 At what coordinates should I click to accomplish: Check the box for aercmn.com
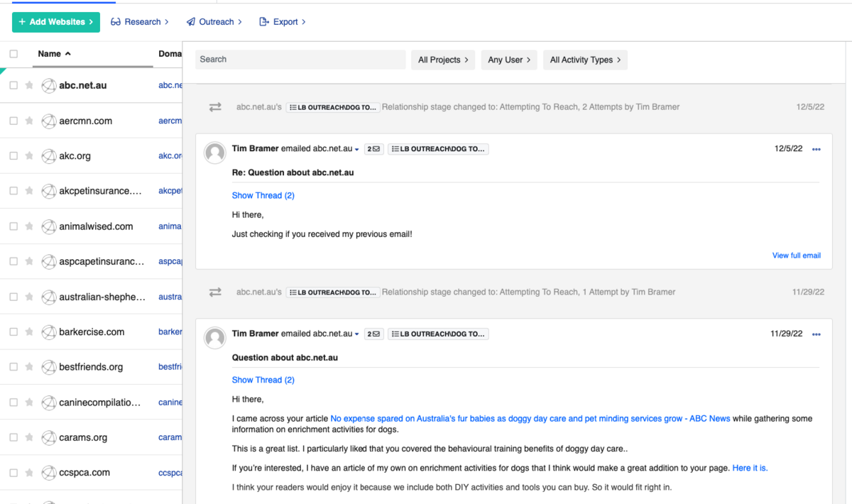pyautogui.click(x=13, y=121)
